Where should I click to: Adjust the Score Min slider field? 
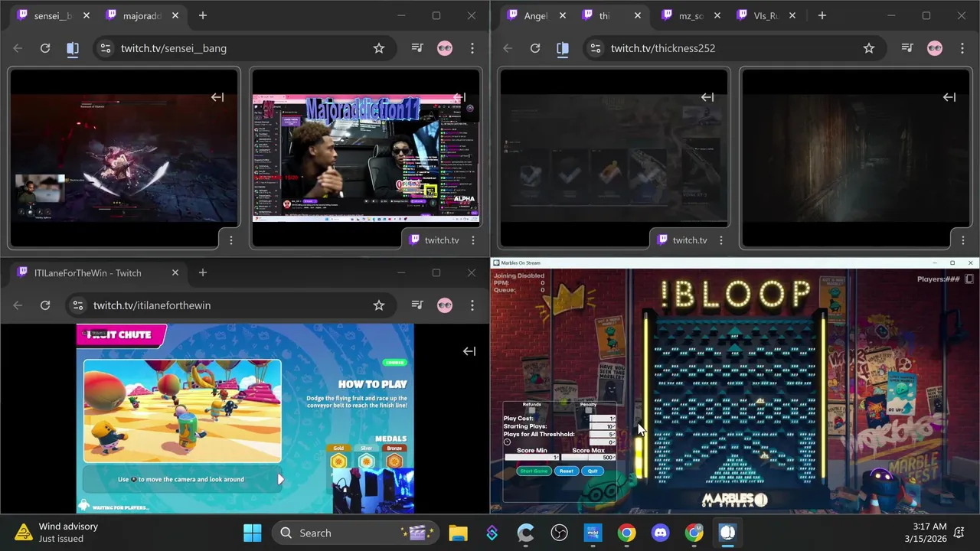coord(532,458)
